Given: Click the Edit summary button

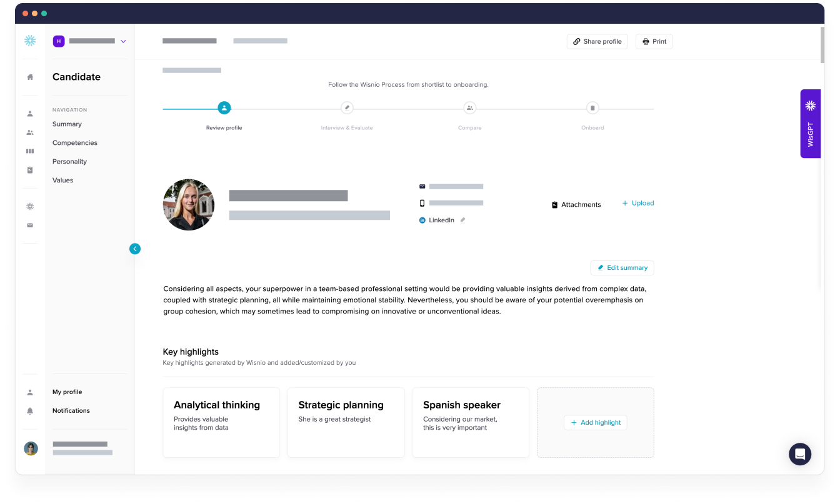Looking at the screenshot, I should point(622,267).
